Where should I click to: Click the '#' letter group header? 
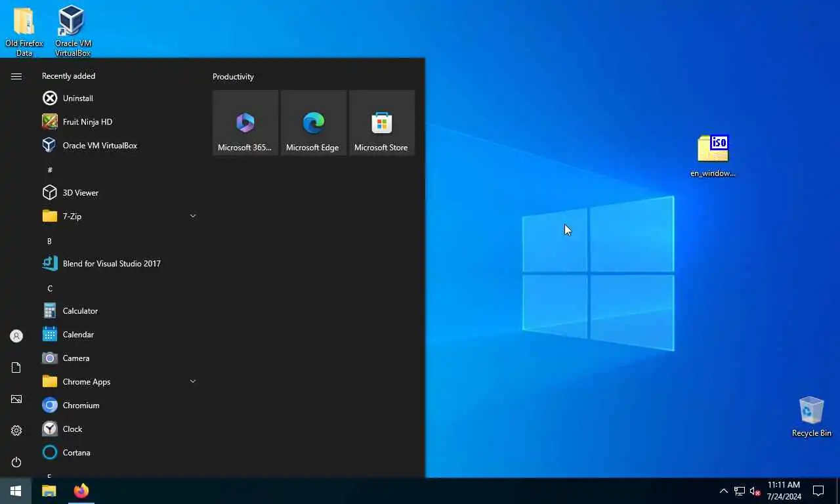(x=50, y=170)
